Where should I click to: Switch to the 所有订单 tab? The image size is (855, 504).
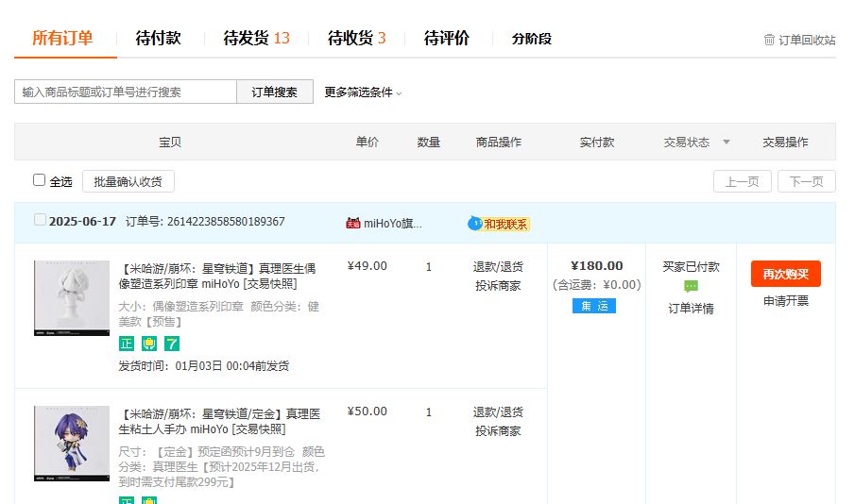62,38
